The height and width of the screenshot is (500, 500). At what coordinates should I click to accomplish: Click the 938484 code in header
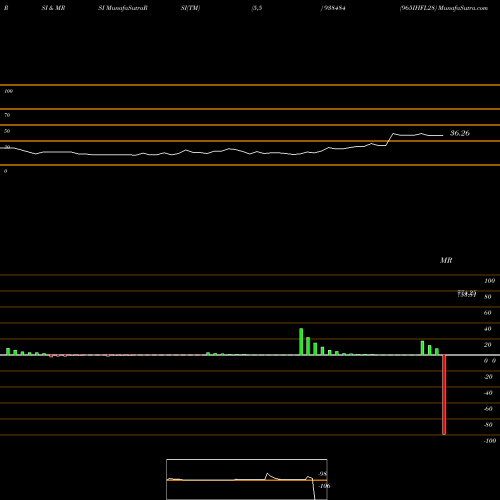[334, 8]
